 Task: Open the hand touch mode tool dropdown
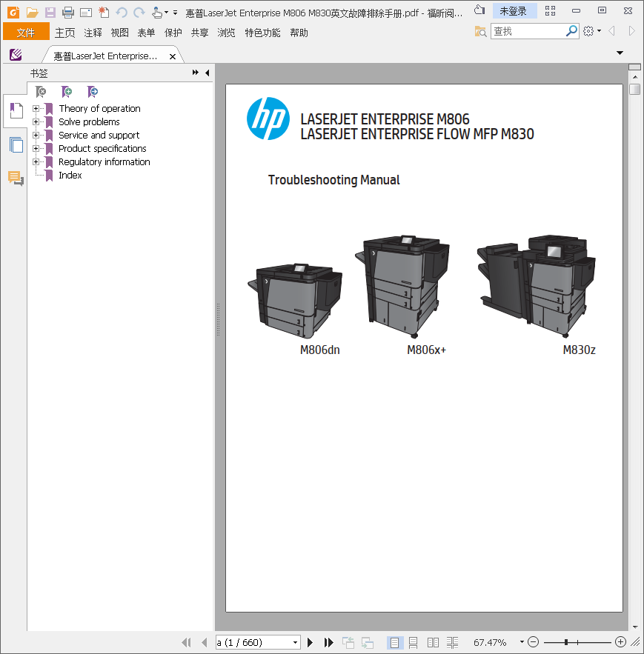coord(160,13)
